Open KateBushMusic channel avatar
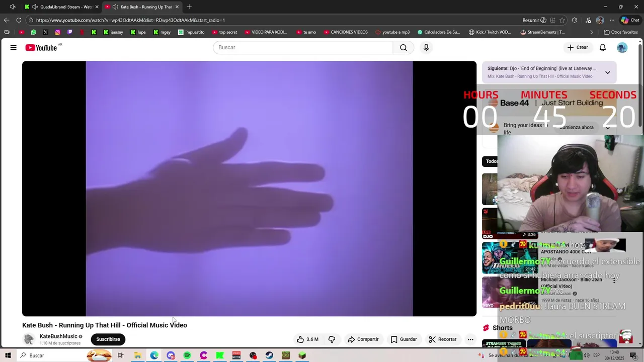The width and height of the screenshot is (644, 362). tap(29, 339)
